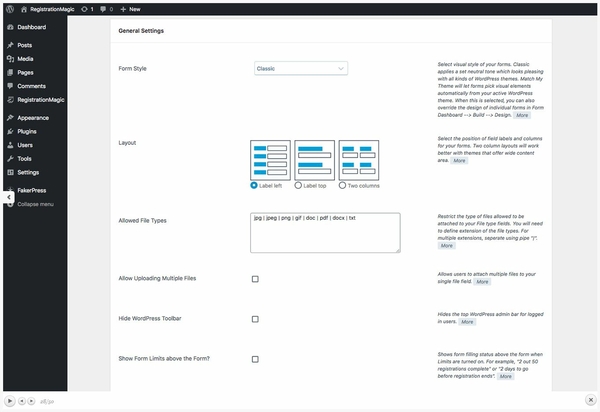Tick Show Form Limits above the Form
The image size is (600, 412).
tap(255, 359)
